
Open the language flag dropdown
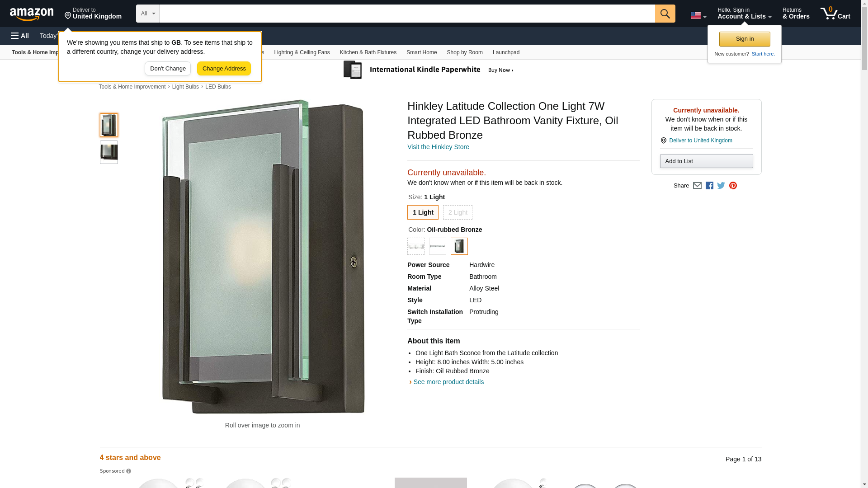click(x=698, y=15)
